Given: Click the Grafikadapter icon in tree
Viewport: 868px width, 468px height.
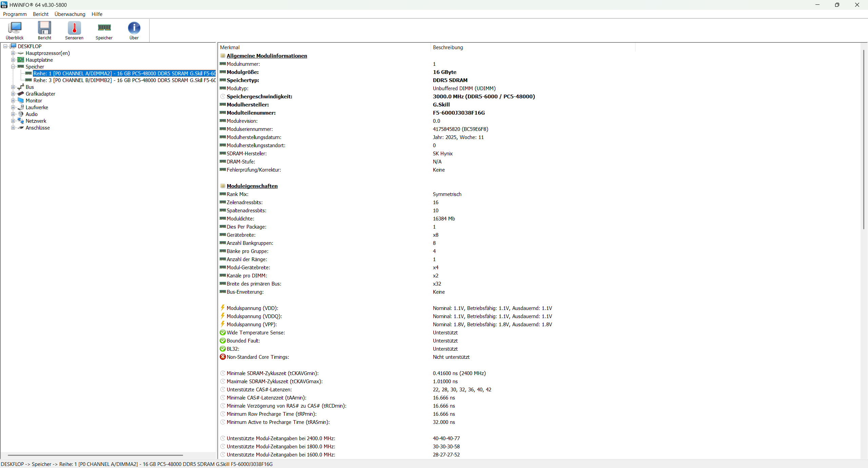Looking at the screenshot, I should [21, 94].
